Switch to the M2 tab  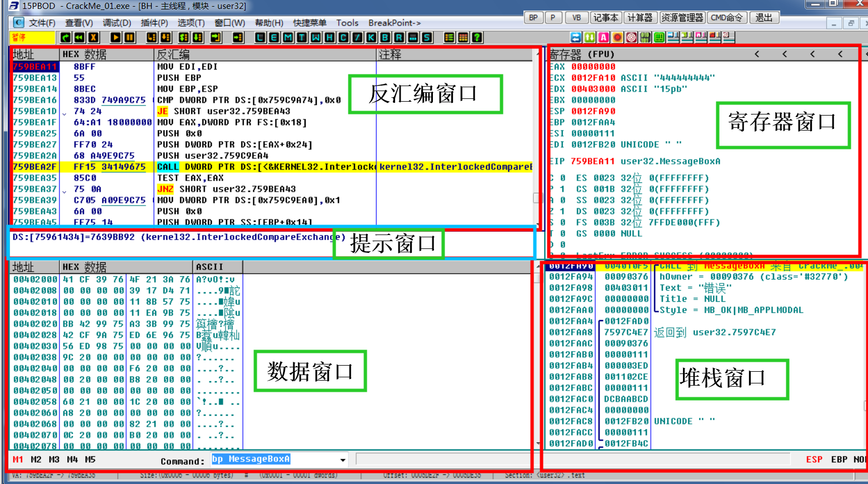(x=37, y=459)
